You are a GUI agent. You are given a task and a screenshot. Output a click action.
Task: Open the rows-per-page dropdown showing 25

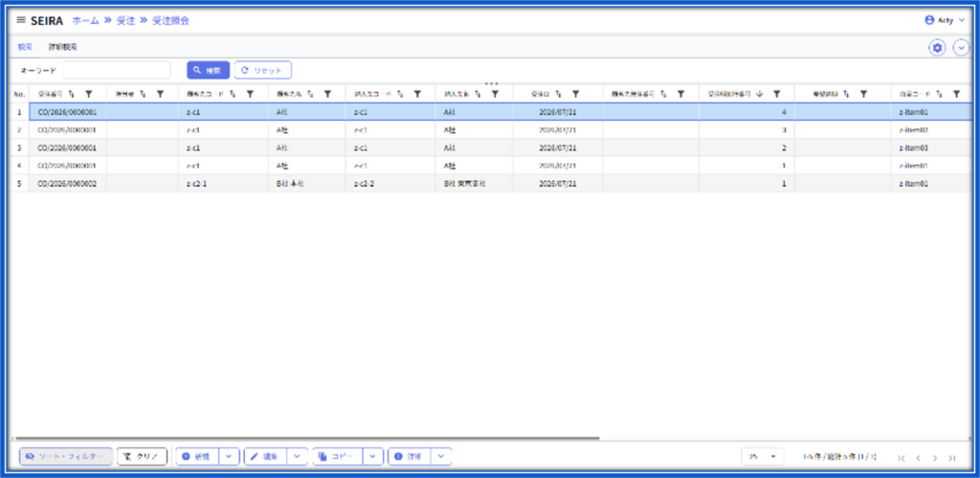(763, 457)
